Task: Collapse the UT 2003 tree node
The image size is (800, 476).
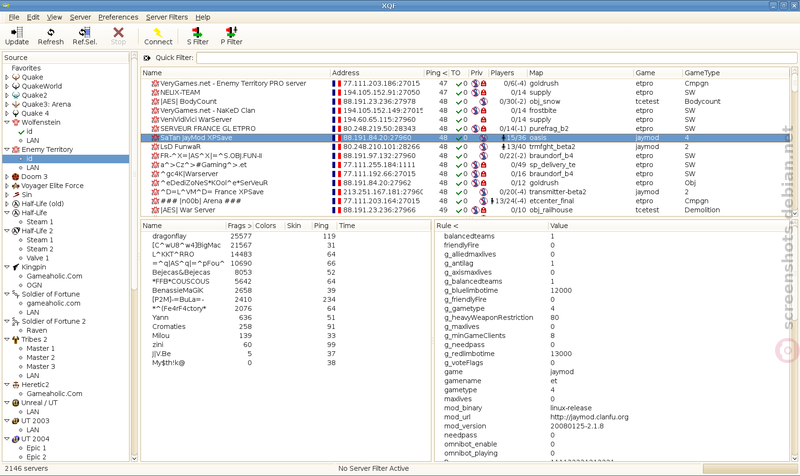Action: [x=7, y=421]
